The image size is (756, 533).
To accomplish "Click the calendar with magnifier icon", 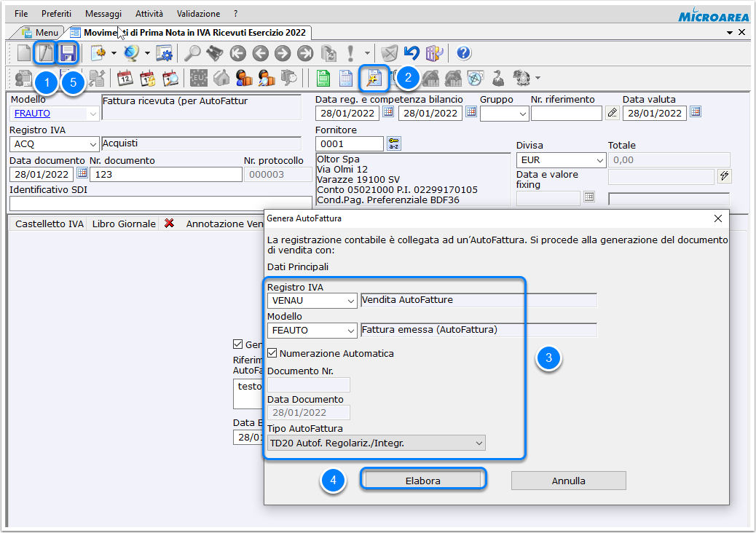I will 170,78.
